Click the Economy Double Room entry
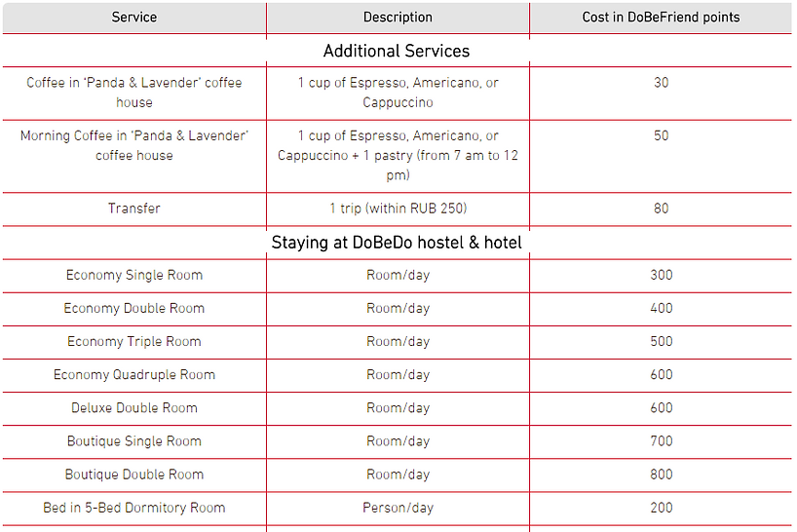This screenshot has height=532, width=797. click(134, 309)
